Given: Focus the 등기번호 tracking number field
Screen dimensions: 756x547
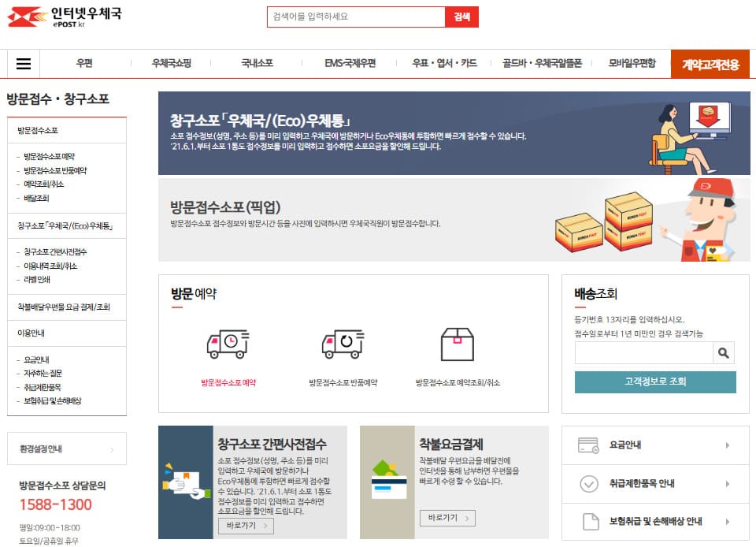Looking at the screenshot, I should pyautogui.click(x=643, y=353).
